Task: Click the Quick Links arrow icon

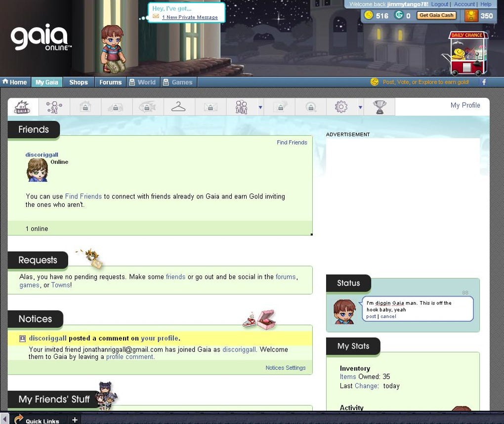Action: tap(18, 419)
